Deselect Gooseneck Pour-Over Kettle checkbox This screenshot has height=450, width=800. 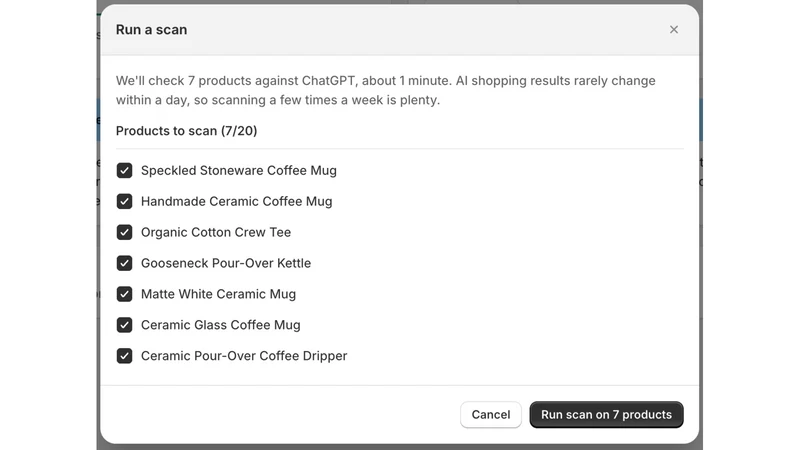[124, 263]
